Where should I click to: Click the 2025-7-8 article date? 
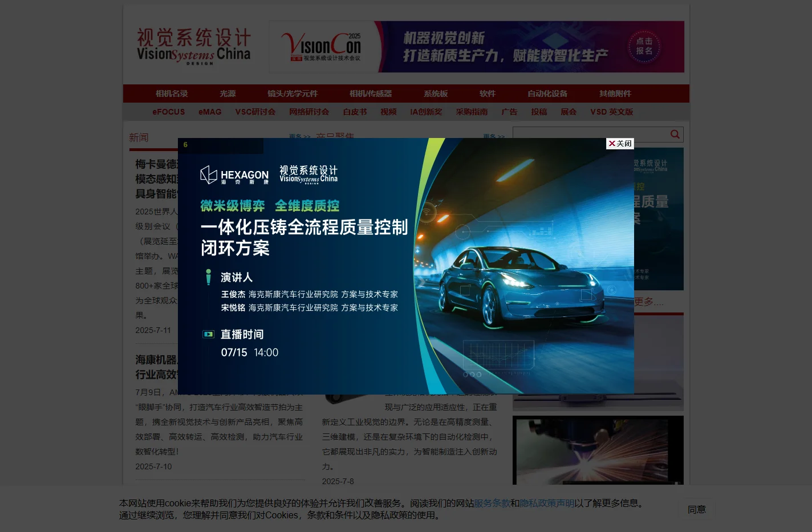click(338, 481)
